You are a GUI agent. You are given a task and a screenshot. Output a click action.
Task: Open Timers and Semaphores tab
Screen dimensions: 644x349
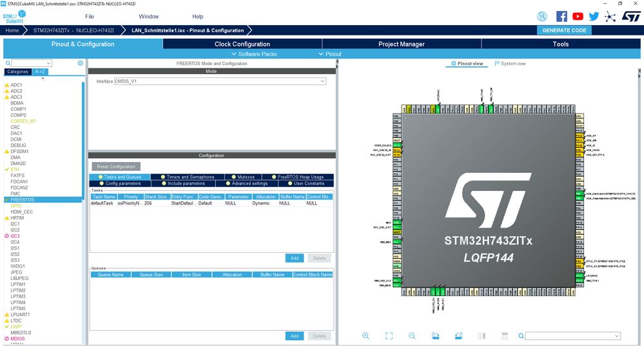click(x=188, y=177)
